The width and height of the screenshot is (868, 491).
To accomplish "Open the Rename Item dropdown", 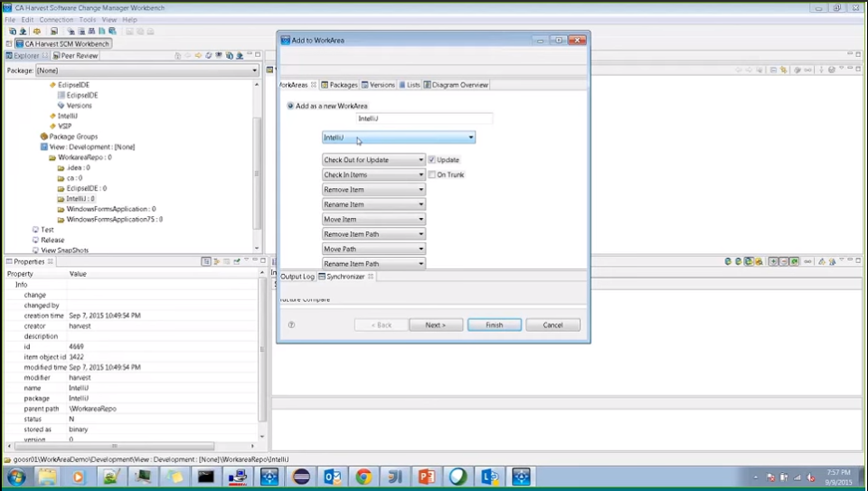I will [x=373, y=204].
